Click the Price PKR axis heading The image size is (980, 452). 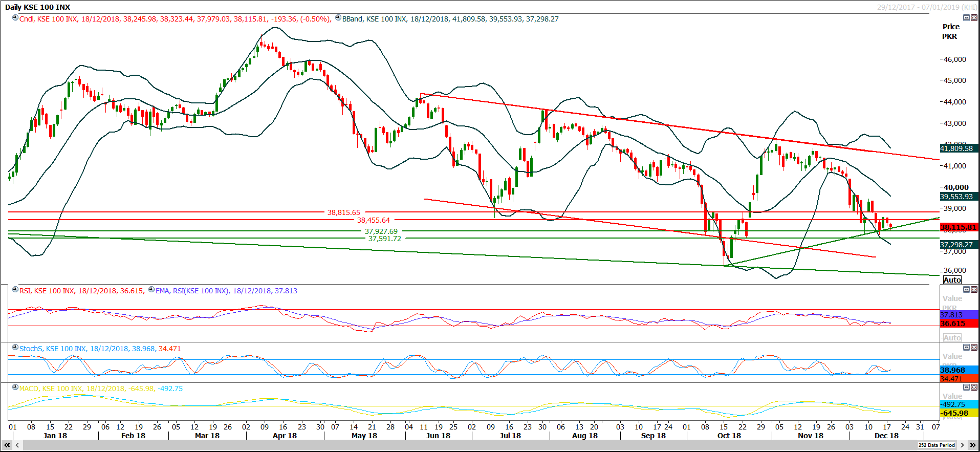pos(950,31)
